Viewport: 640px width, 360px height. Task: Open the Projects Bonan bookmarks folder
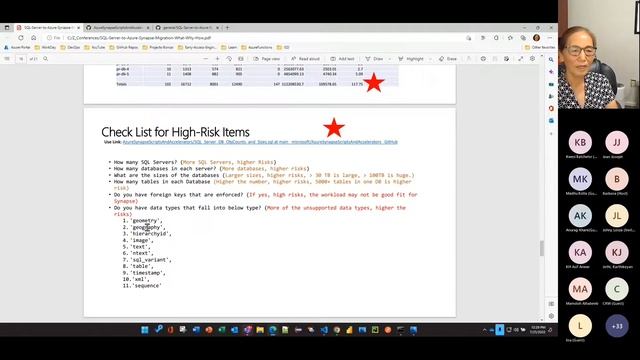click(x=158, y=47)
